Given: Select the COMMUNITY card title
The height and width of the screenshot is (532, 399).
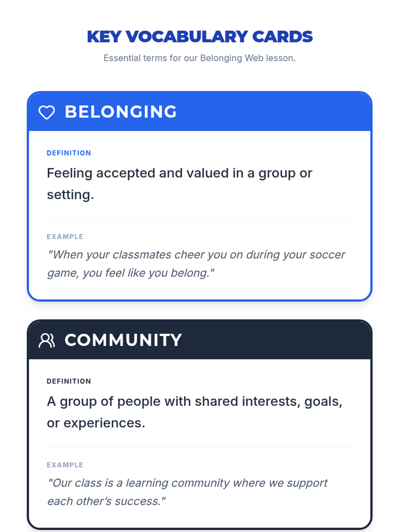Looking at the screenshot, I should click(x=123, y=340).
